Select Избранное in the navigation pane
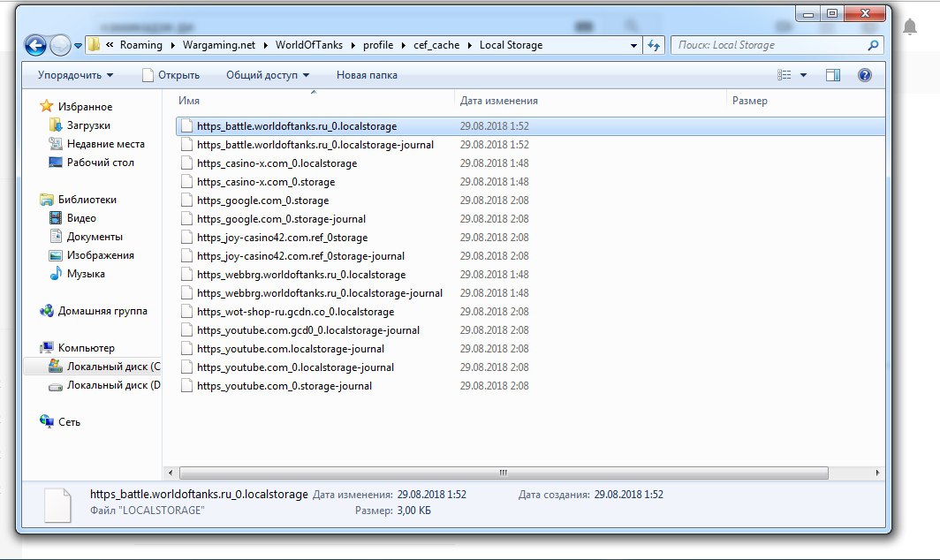The image size is (940, 560). (85, 107)
